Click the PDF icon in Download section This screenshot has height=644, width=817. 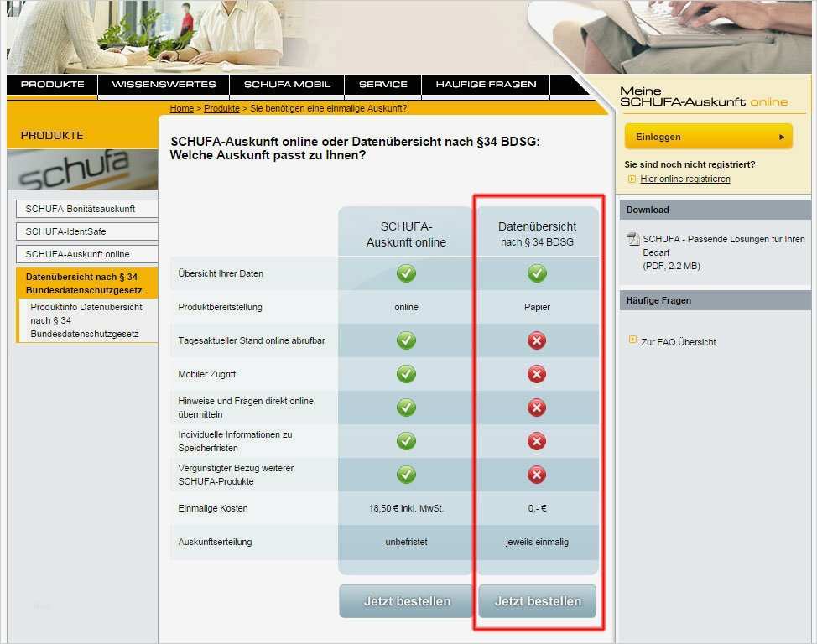(x=633, y=239)
